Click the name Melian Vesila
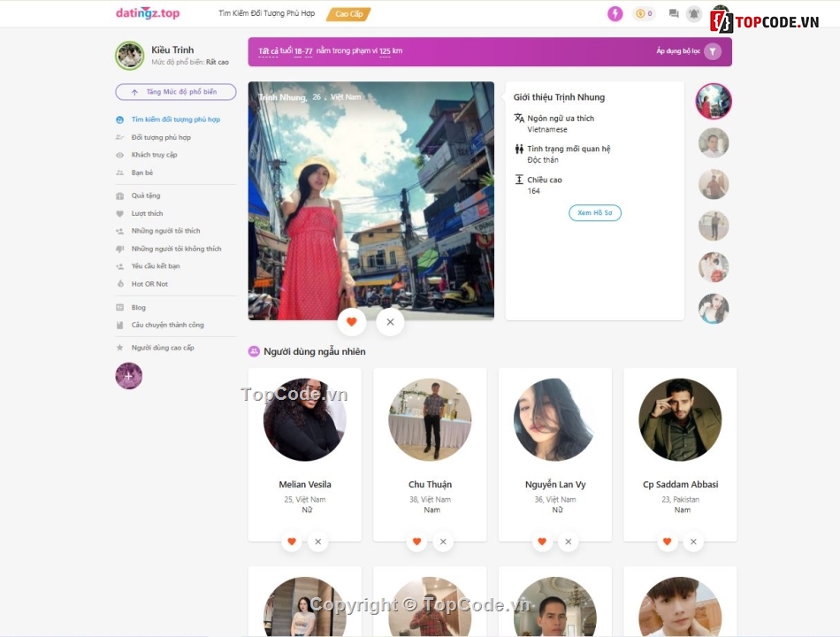 [305, 484]
